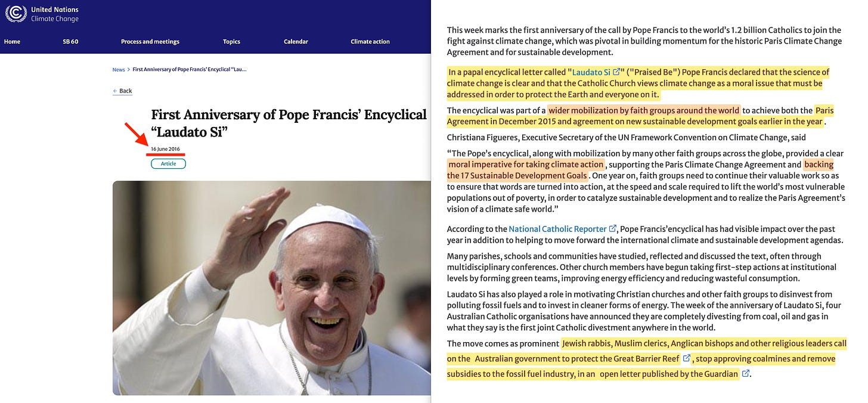Go to News breadcrumb link
The image size is (868, 403).
(x=119, y=70)
